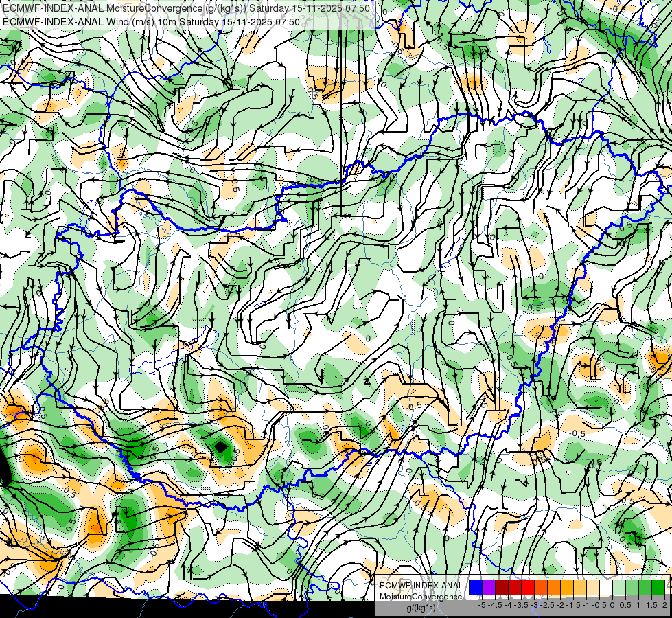
Task: Click the purple swatch in the legend
Action: [489, 588]
